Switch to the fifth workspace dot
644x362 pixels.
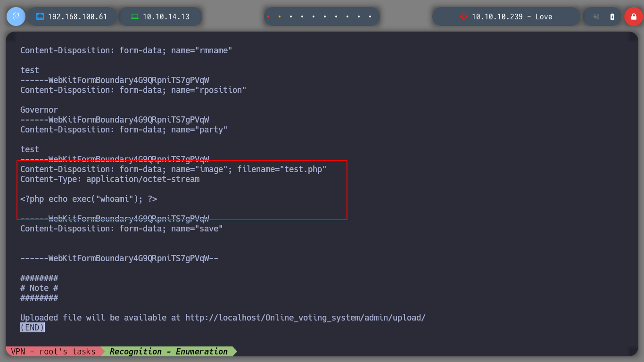314,16
